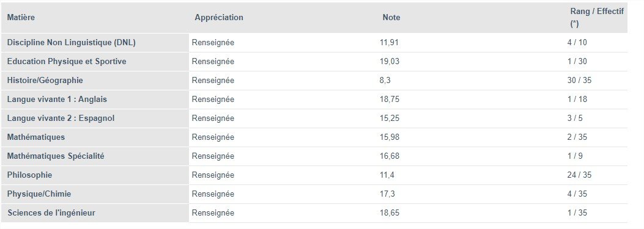Click the 1 / 9 rank value

(575, 156)
